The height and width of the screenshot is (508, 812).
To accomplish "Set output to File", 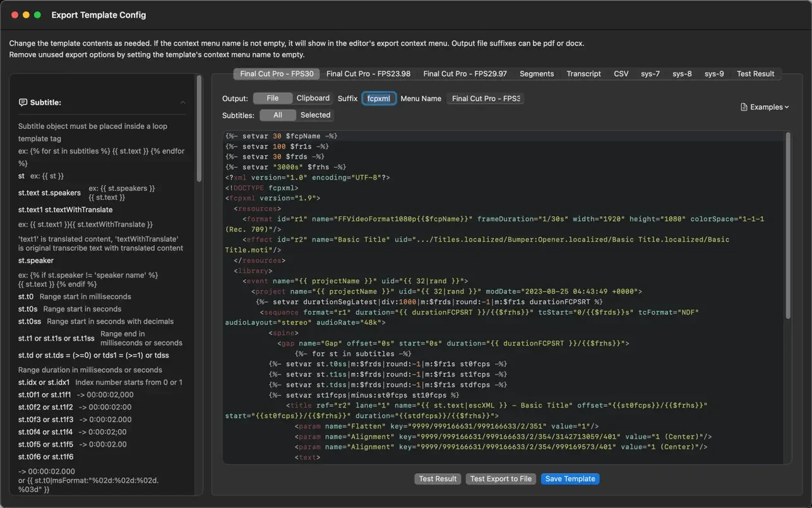I will [x=272, y=99].
